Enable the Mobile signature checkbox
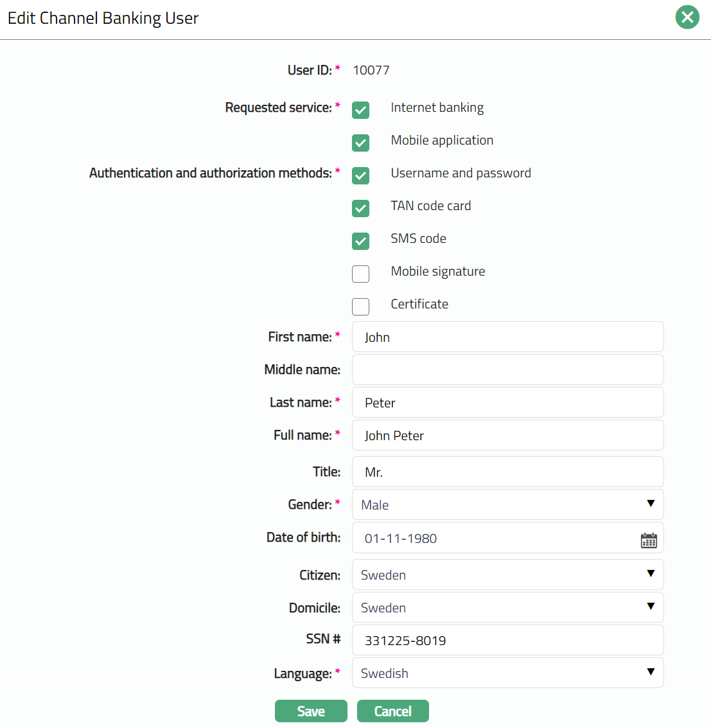Viewport: 711px width, 728px height. pos(360,274)
